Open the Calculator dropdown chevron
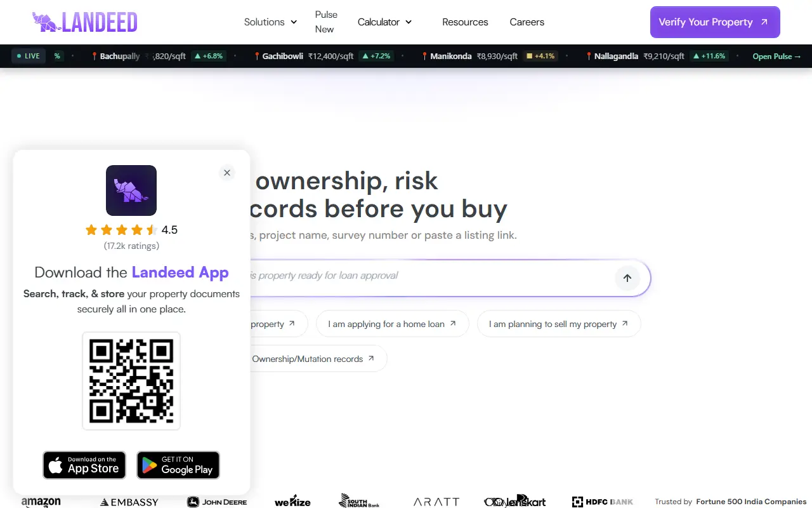This screenshot has height=508, width=812. [409, 22]
